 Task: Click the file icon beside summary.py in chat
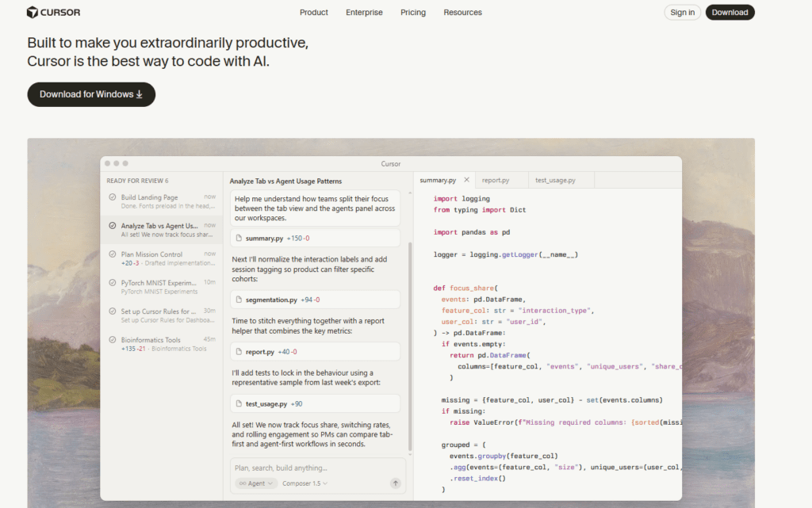pyautogui.click(x=239, y=238)
